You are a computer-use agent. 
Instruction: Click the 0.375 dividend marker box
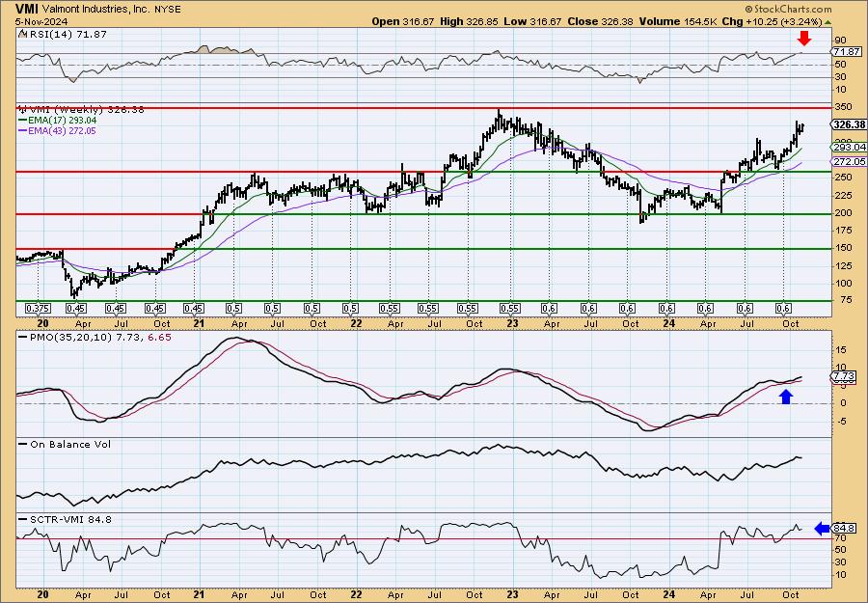pos(39,309)
